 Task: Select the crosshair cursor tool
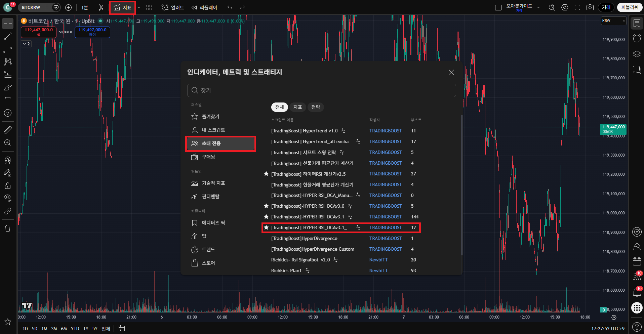[8, 24]
